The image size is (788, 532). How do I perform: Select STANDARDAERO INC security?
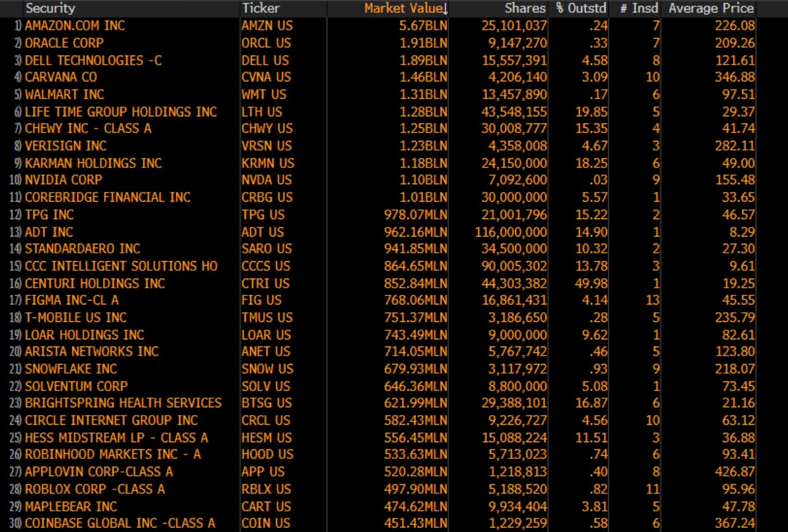tap(82, 249)
